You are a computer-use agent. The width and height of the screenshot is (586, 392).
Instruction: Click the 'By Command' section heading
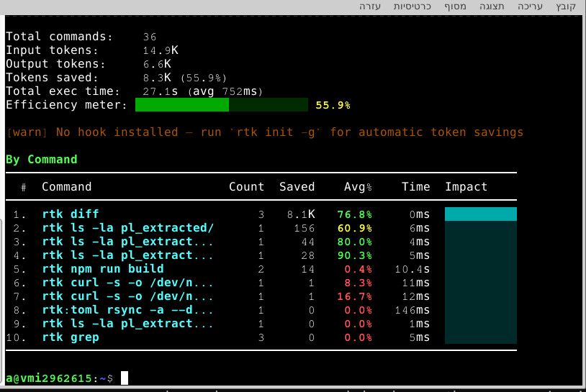42,160
